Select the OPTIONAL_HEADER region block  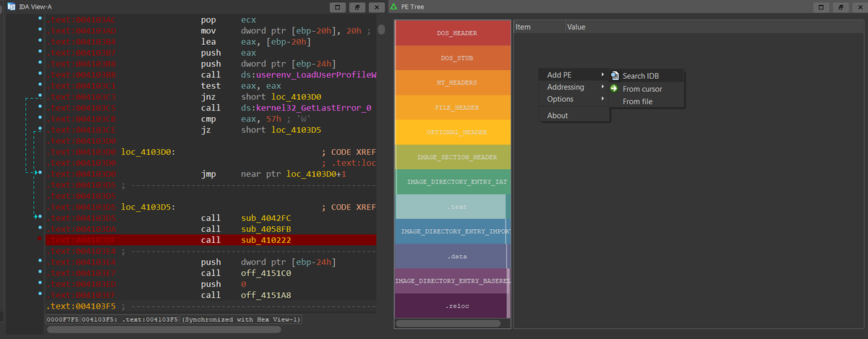[x=453, y=132]
